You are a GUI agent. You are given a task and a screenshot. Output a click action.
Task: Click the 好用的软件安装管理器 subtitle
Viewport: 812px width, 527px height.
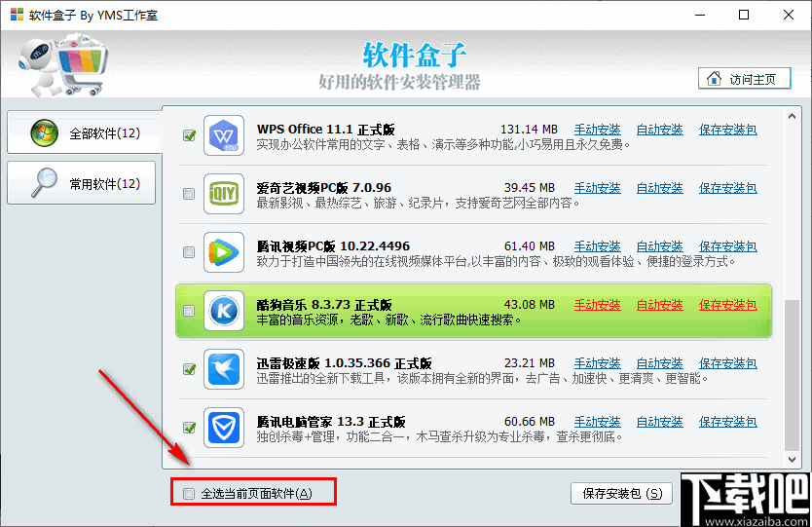click(399, 83)
